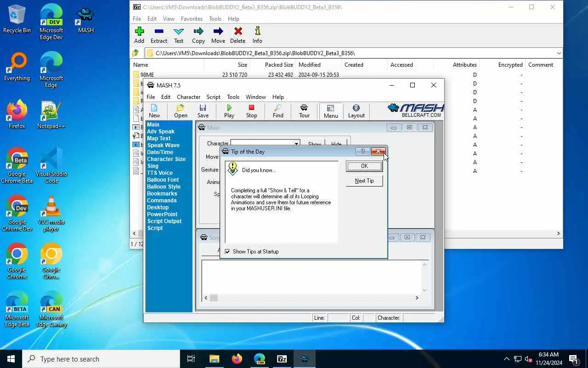Open the 7-Zip Favorites menu
The height and width of the screenshot is (368, 588).
pyautogui.click(x=192, y=19)
